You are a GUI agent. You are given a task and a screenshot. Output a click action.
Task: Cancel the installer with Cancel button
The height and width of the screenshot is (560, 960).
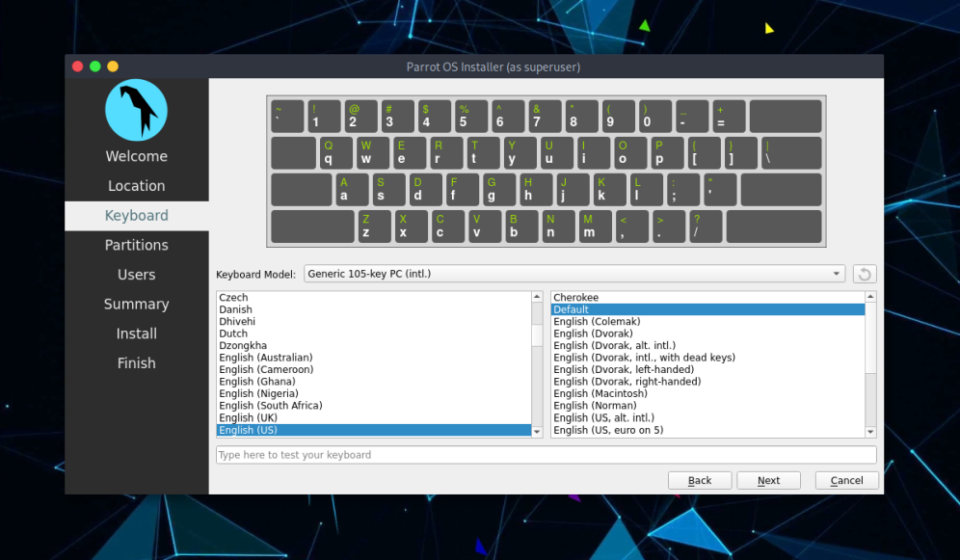(846, 480)
